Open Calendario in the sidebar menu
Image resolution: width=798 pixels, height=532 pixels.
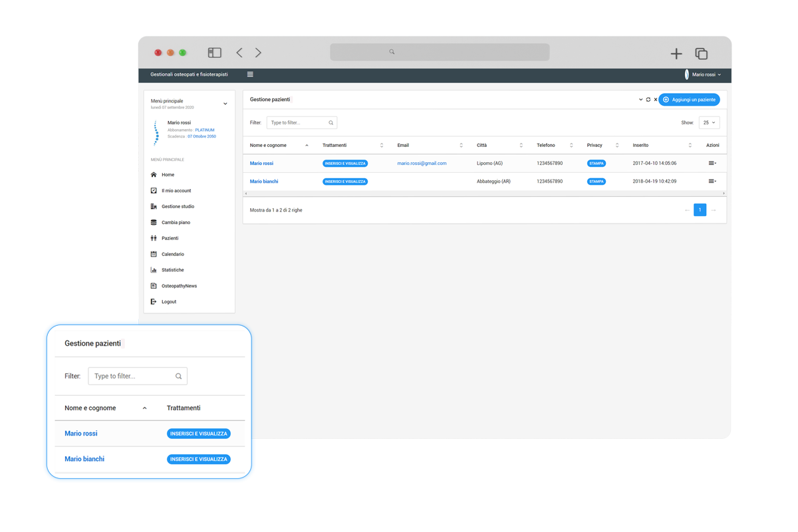172,254
